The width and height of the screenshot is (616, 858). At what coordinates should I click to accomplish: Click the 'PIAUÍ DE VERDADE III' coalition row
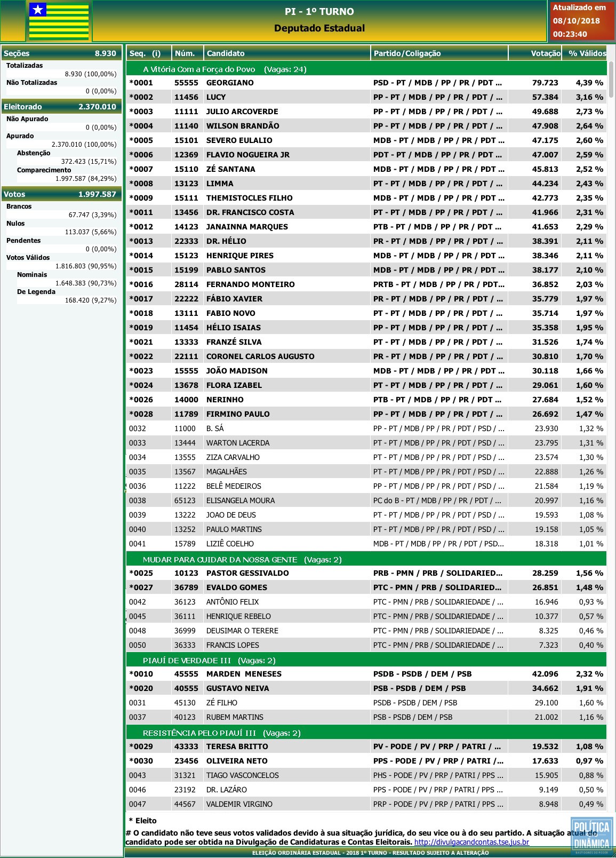pyautogui.click(x=366, y=661)
